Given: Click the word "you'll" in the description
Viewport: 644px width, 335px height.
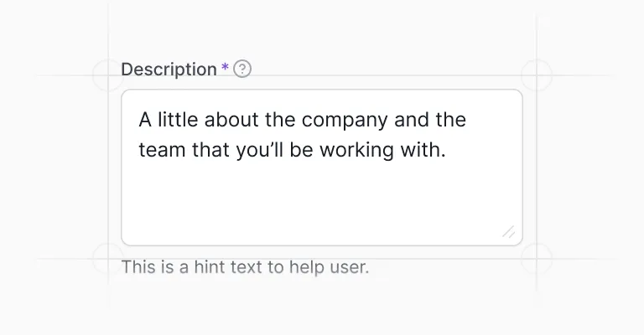Looking at the screenshot, I should click(260, 150).
